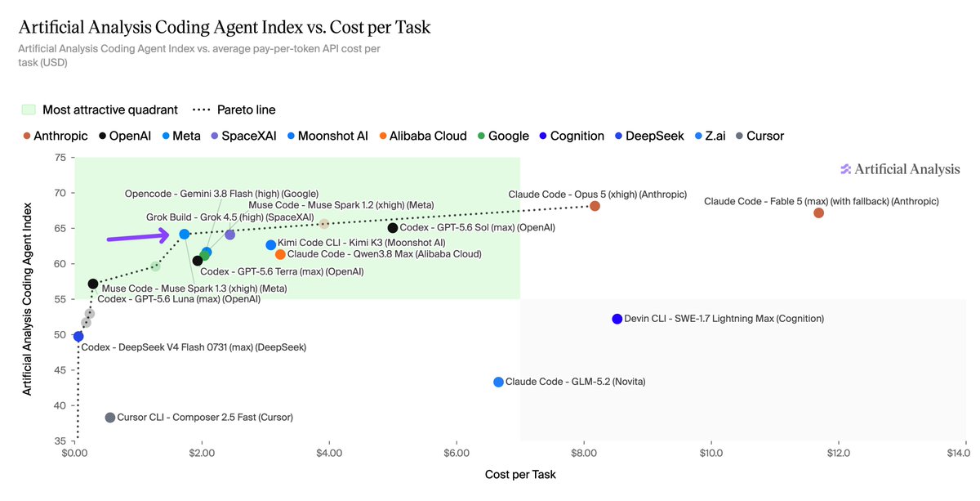The width and height of the screenshot is (980, 501).
Task: Toggle the Moonshot AI legend entry
Action: click(327, 136)
